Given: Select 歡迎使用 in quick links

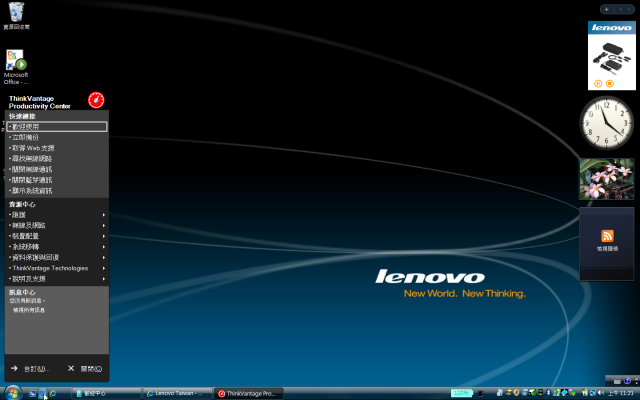Looking at the screenshot, I should coord(57,127).
